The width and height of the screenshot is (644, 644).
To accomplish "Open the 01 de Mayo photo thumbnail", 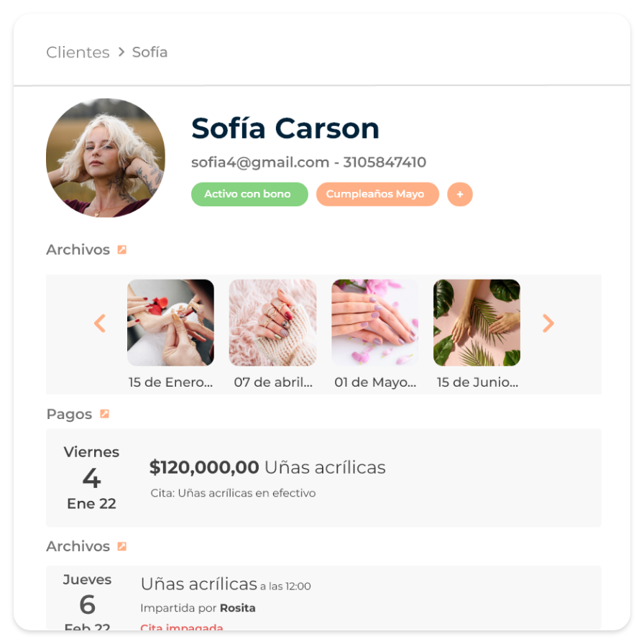I will 375,323.
